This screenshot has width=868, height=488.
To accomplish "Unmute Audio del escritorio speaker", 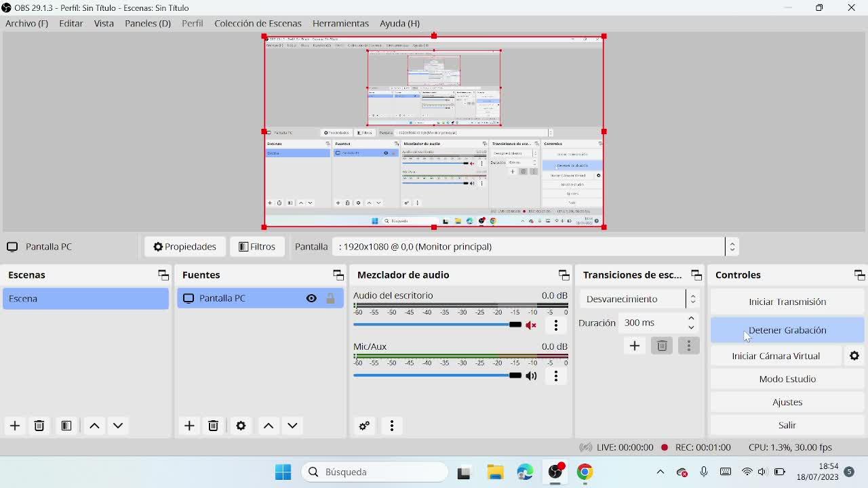I will click(x=532, y=325).
